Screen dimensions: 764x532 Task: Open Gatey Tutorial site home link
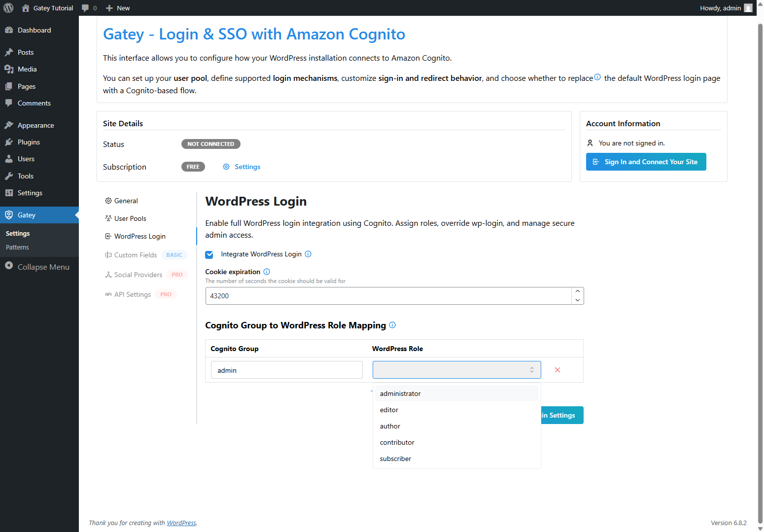click(47, 8)
